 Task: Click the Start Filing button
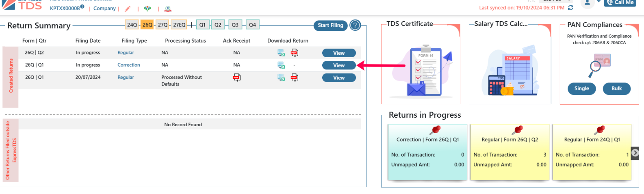click(x=330, y=25)
